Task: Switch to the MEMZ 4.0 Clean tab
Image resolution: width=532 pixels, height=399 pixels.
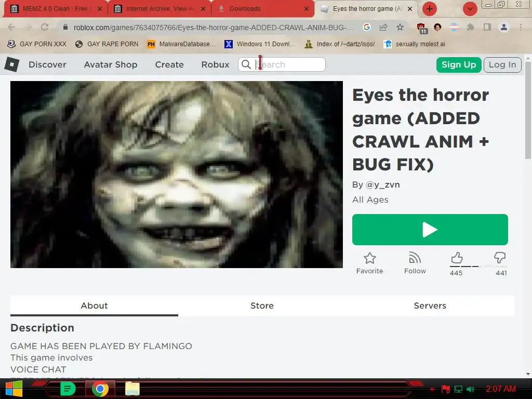Action: [55, 9]
